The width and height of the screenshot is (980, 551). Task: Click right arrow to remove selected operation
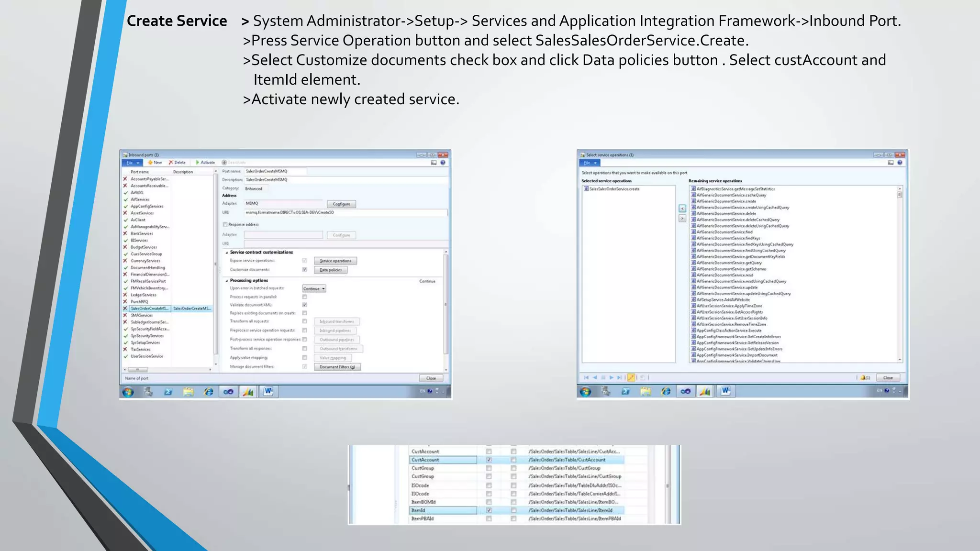(682, 219)
